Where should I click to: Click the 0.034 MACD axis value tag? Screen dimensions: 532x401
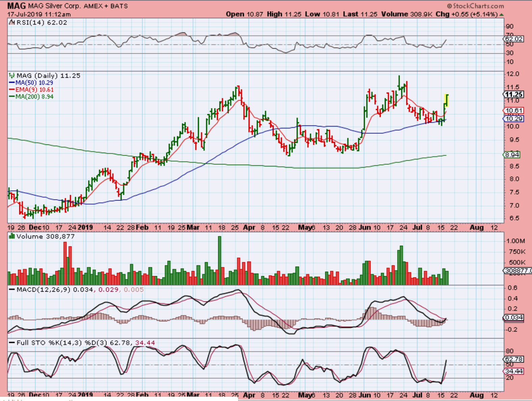(x=514, y=317)
